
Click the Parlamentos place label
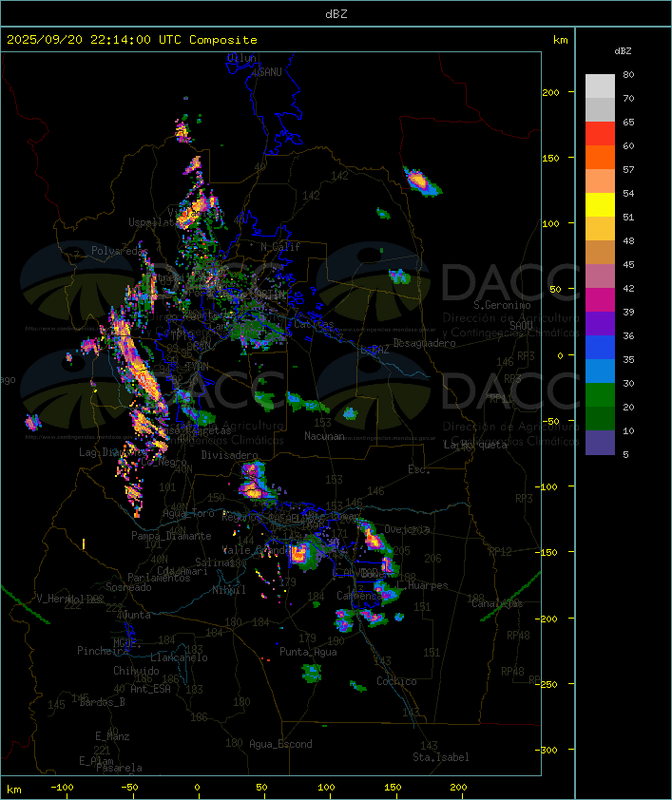[159, 578]
